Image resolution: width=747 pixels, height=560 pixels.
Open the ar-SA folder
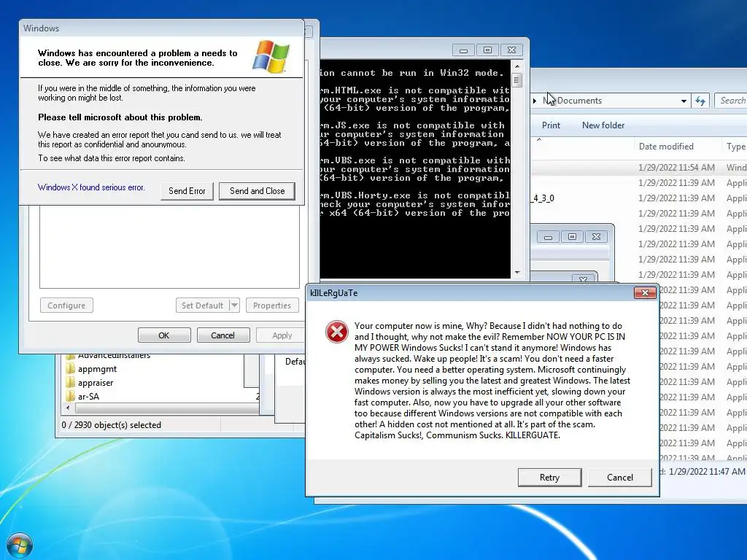click(88, 396)
